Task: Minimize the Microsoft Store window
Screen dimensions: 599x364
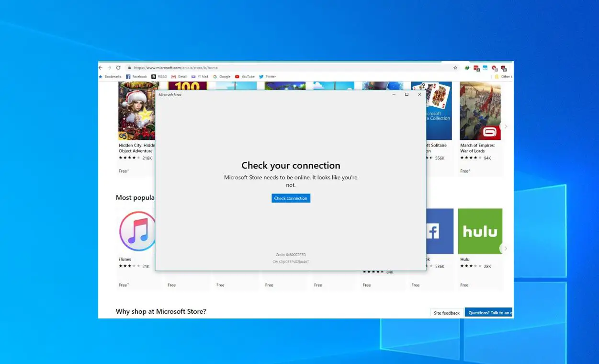Action: (x=394, y=94)
